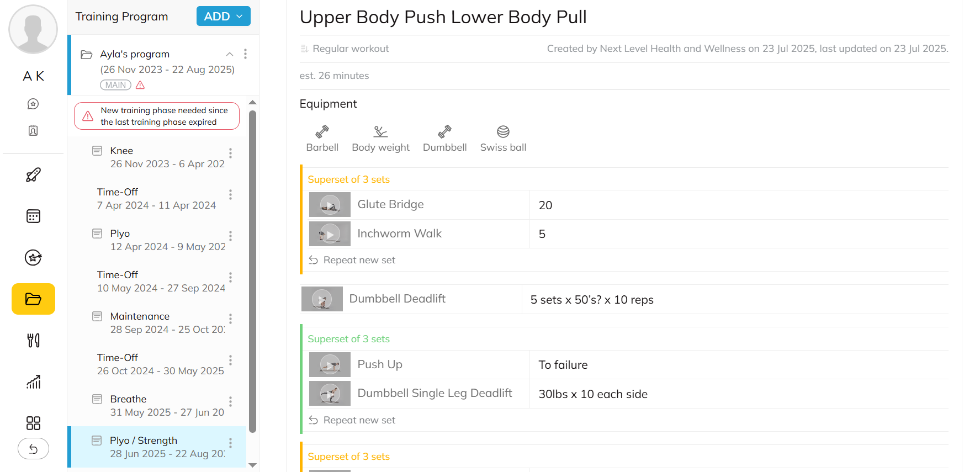Open the calendar icon in sidebar

[33, 216]
